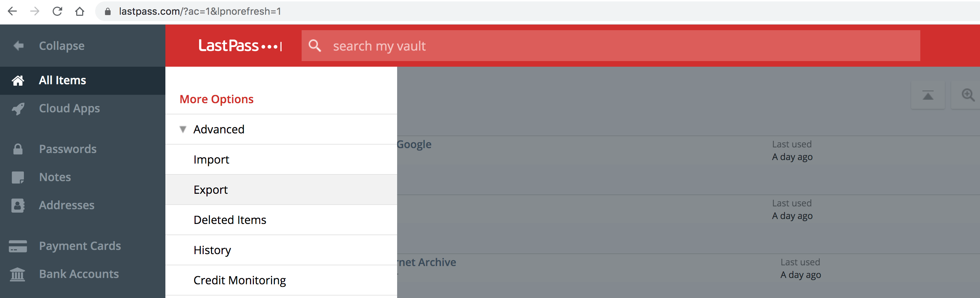Click the All Items home icon
980x298 pixels.
(18, 81)
